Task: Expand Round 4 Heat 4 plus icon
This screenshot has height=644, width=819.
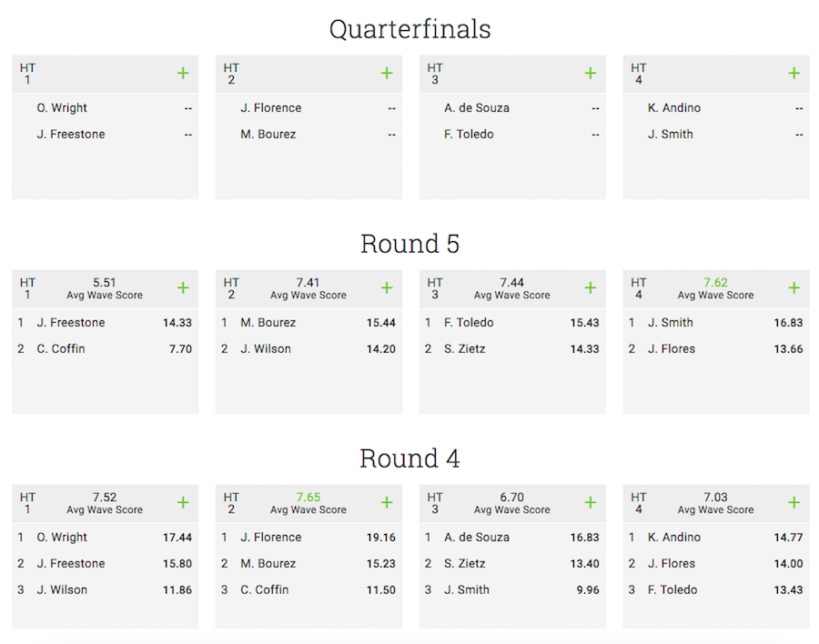Action: [794, 502]
